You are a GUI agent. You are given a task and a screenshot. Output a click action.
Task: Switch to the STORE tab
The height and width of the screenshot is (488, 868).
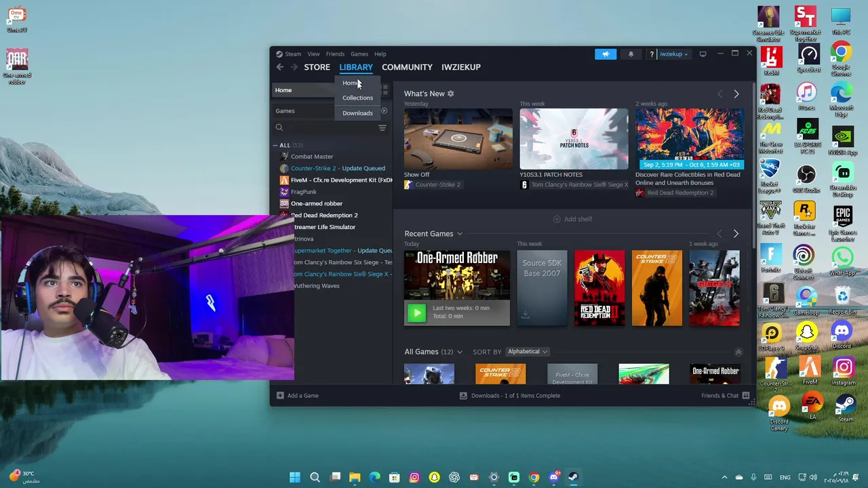pos(317,67)
